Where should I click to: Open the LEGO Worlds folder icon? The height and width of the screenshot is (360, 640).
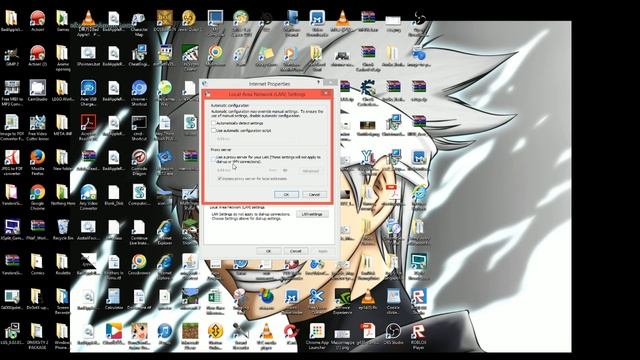coord(62,91)
